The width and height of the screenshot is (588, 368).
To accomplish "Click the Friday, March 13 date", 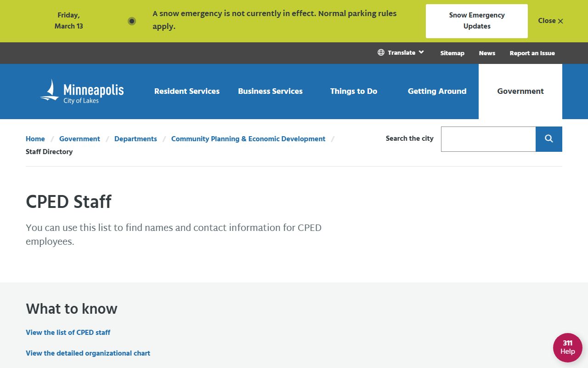I will [69, 21].
